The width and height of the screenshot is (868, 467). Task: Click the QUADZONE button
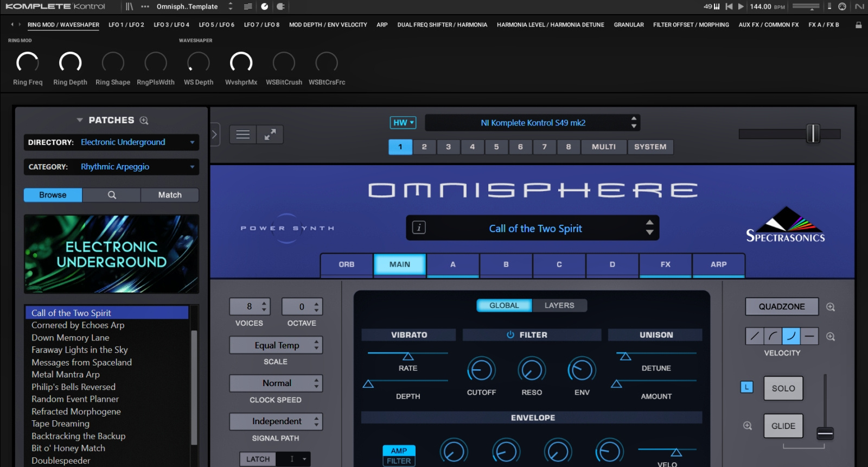point(782,307)
